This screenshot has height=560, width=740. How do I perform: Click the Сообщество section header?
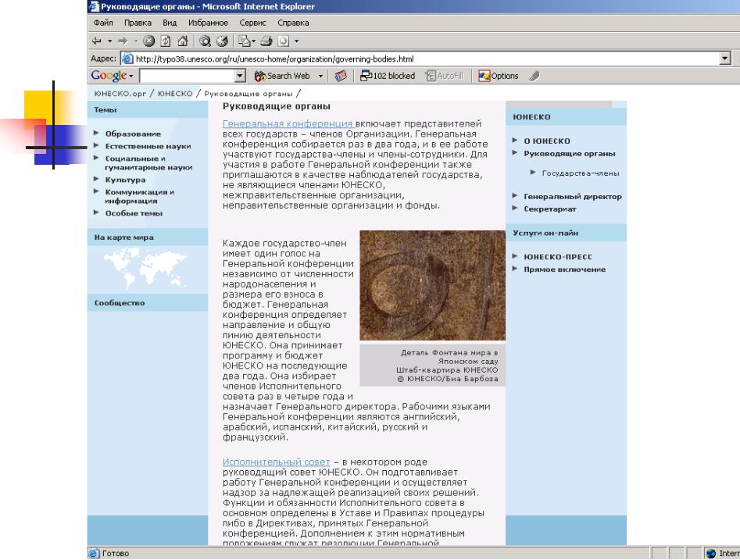148,302
